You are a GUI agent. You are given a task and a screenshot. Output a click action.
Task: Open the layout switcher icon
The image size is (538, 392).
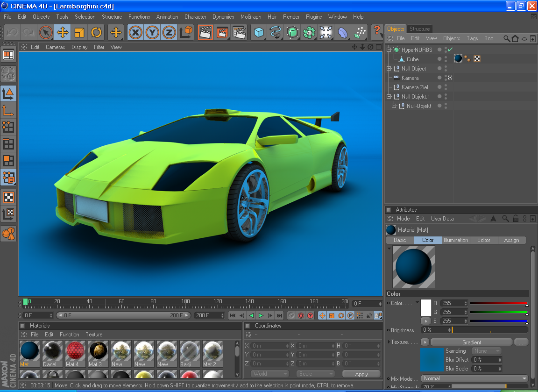(8, 55)
